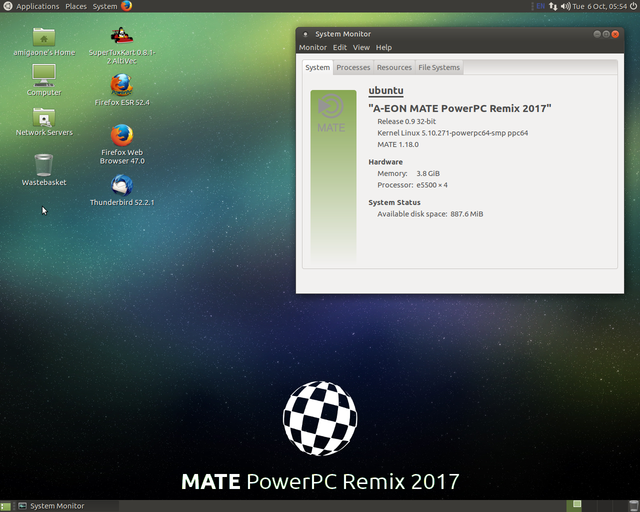Image resolution: width=640 pixels, height=512 pixels.
Task: Click Available disk space 887.6 MiB
Action: 430,214
